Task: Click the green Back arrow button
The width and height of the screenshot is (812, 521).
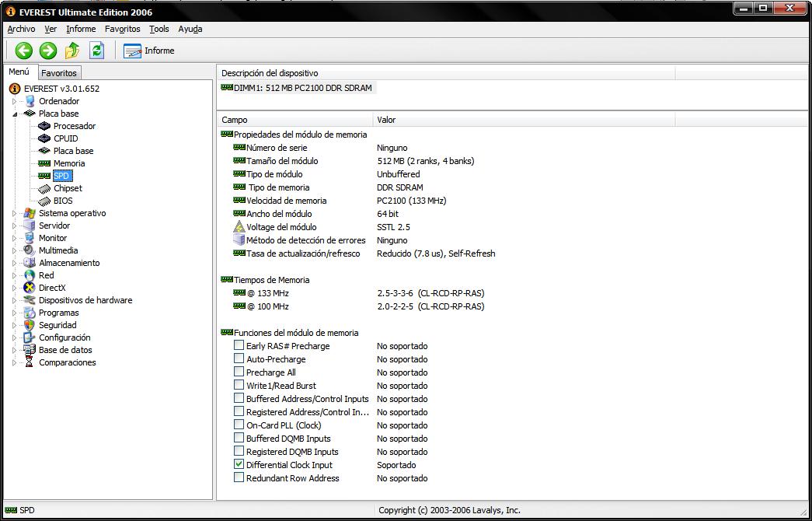Action: [24, 51]
